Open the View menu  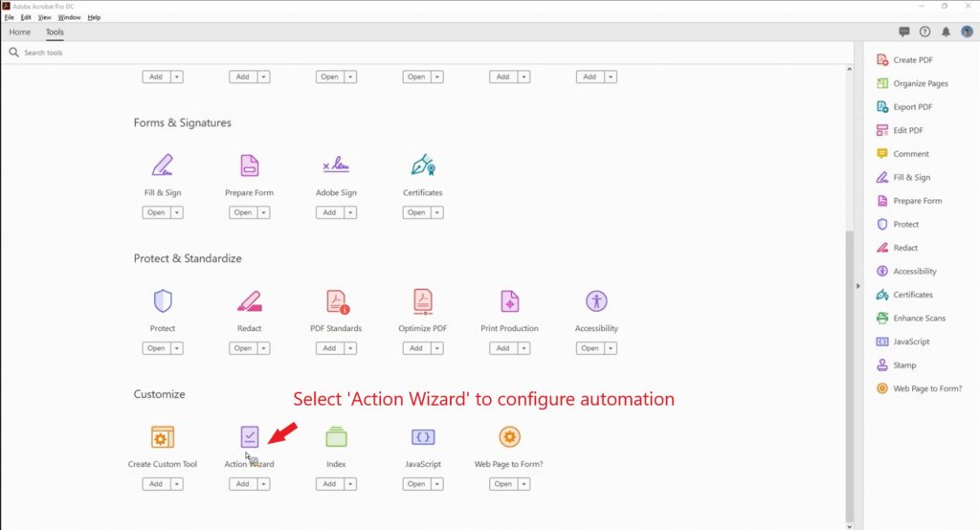click(44, 17)
